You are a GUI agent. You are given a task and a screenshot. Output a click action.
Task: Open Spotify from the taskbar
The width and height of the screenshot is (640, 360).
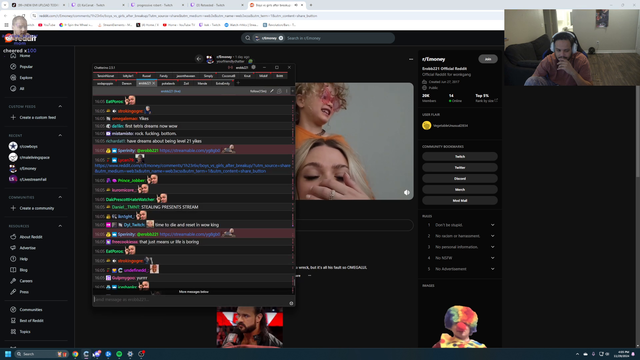(119, 354)
